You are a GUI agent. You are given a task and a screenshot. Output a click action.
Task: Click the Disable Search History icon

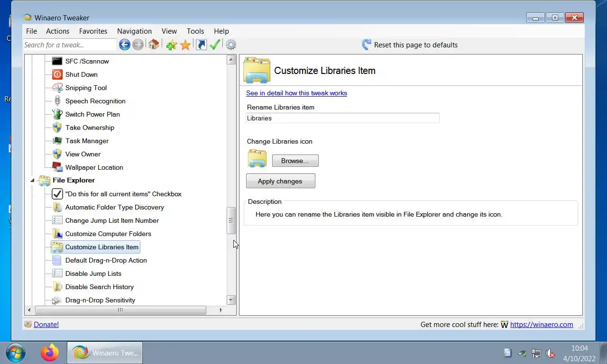57,287
